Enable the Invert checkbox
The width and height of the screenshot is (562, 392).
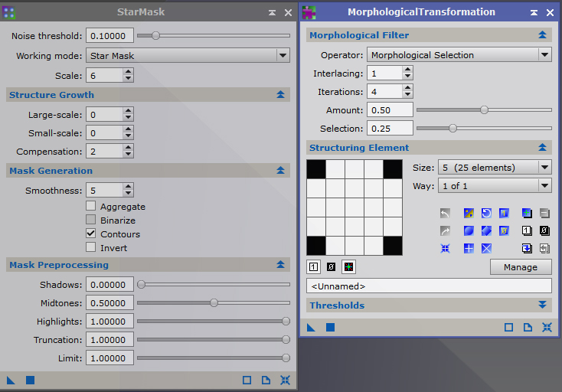pyautogui.click(x=91, y=247)
